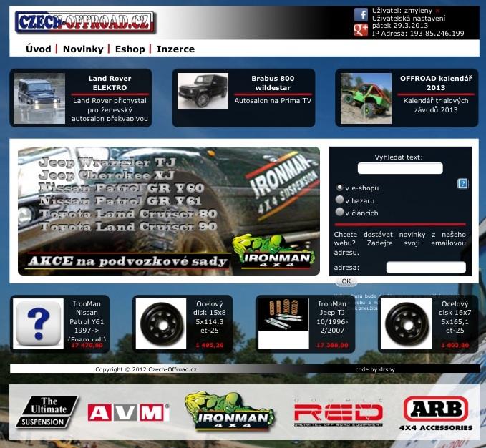Click the blue help question icon

(x=462, y=184)
